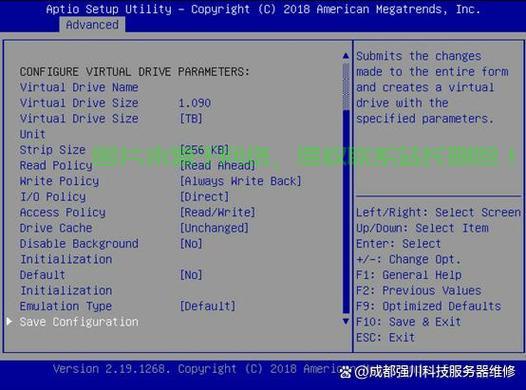Click the Version 2.19.1268 footer text
Screen dimensions: 526x390
click(x=111, y=369)
